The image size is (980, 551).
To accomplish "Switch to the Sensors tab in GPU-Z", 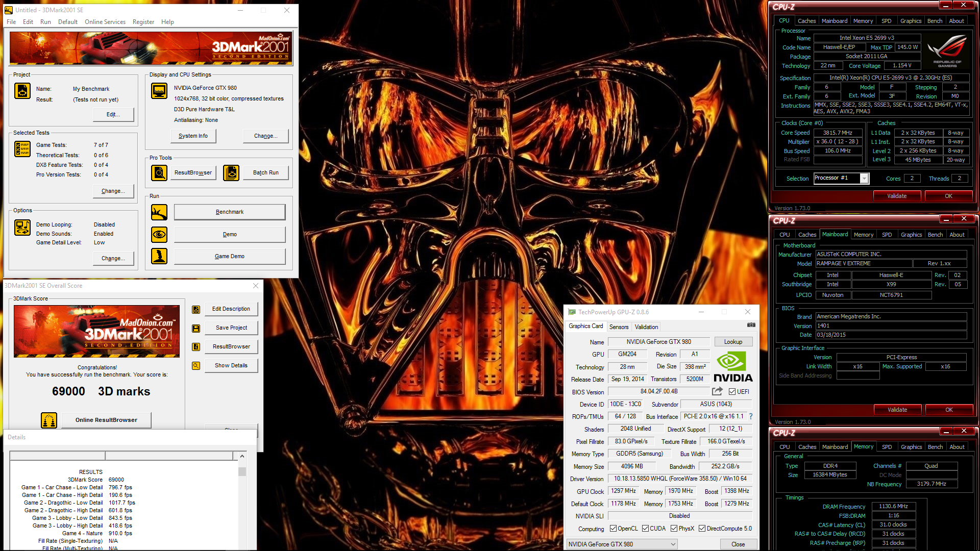I will point(619,327).
